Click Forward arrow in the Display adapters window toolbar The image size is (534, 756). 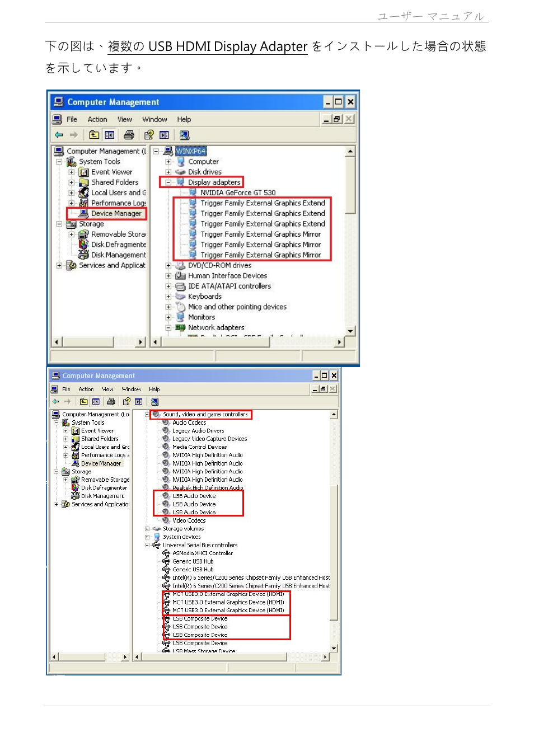coord(73,135)
